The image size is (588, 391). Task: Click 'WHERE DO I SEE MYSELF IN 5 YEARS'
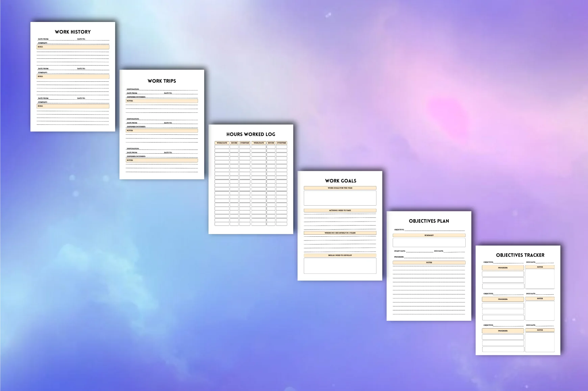click(x=340, y=233)
